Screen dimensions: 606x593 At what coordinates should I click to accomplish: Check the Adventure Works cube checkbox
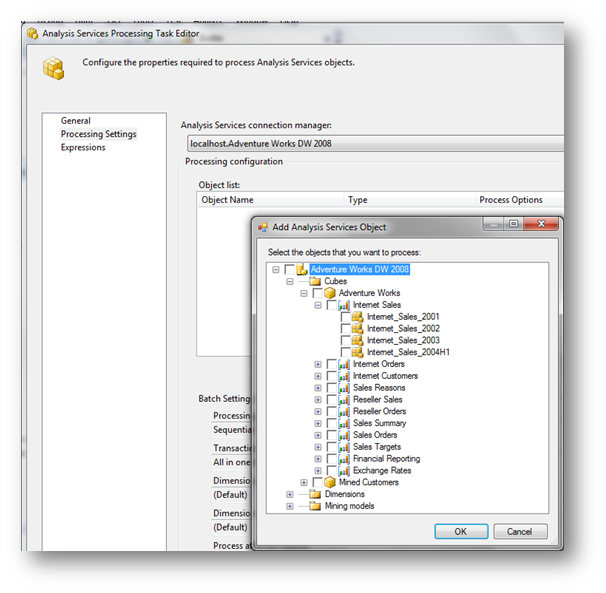point(318,293)
